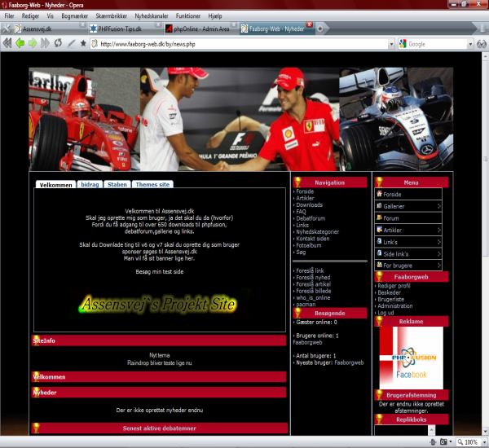Image resolution: width=489 pixels, height=448 pixels.
Task: Click the Forum menu icon
Action: tap(379, 217)
